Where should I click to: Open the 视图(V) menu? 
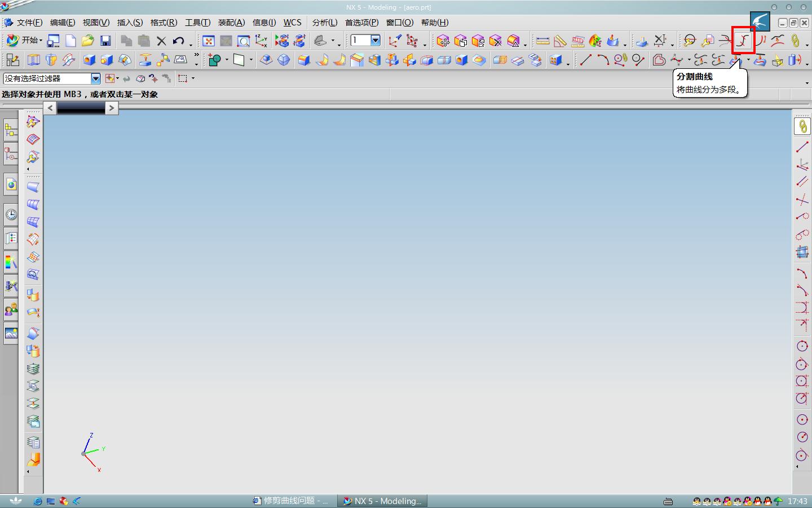tap(96, 23)
